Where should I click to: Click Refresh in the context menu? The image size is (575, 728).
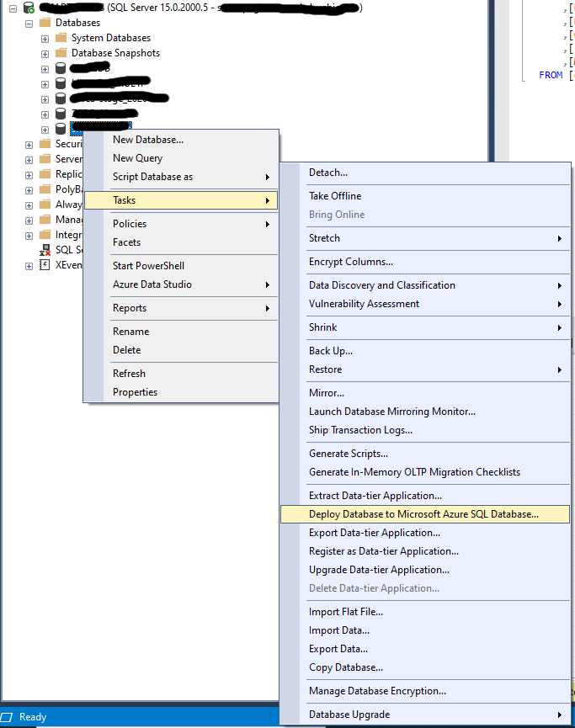pos(181,374)
